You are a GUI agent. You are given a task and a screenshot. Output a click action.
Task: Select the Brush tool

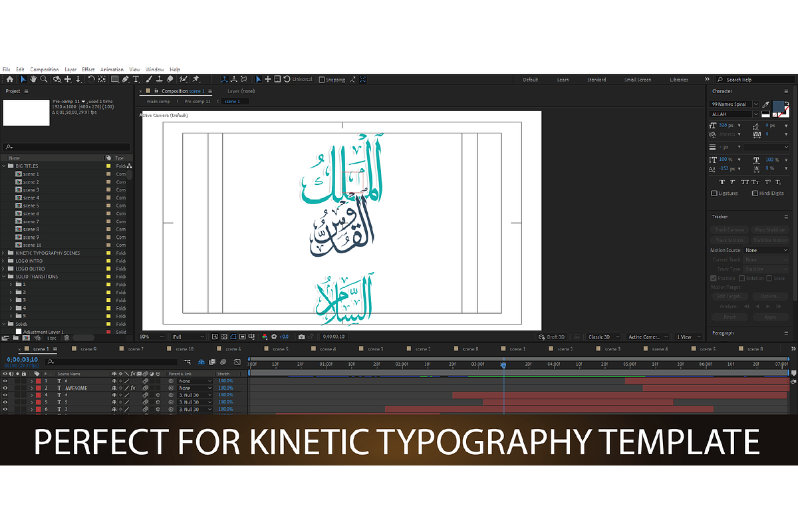[x=149, y=79]
